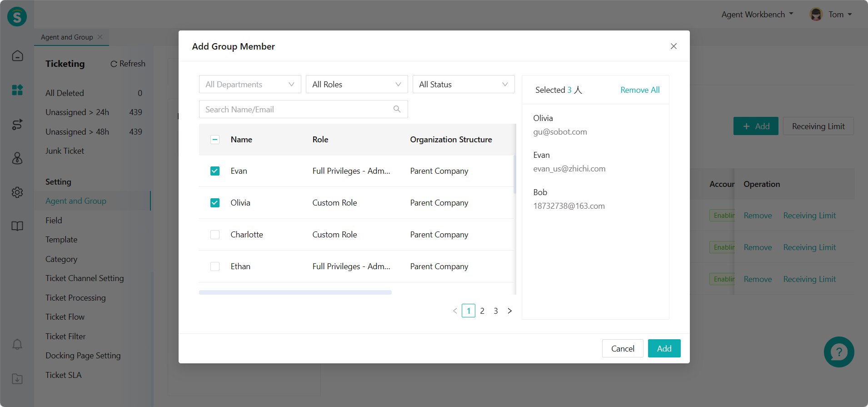
Task: Uncheck the Olivia checkbox
Action: [x=215, y=203]
